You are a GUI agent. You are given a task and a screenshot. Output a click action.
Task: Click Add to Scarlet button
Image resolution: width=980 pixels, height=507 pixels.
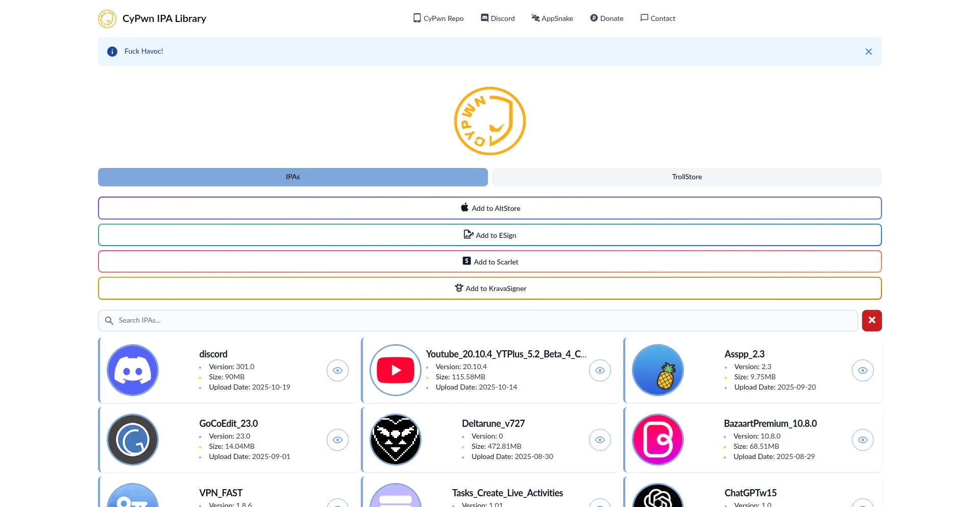click(489, 262)
